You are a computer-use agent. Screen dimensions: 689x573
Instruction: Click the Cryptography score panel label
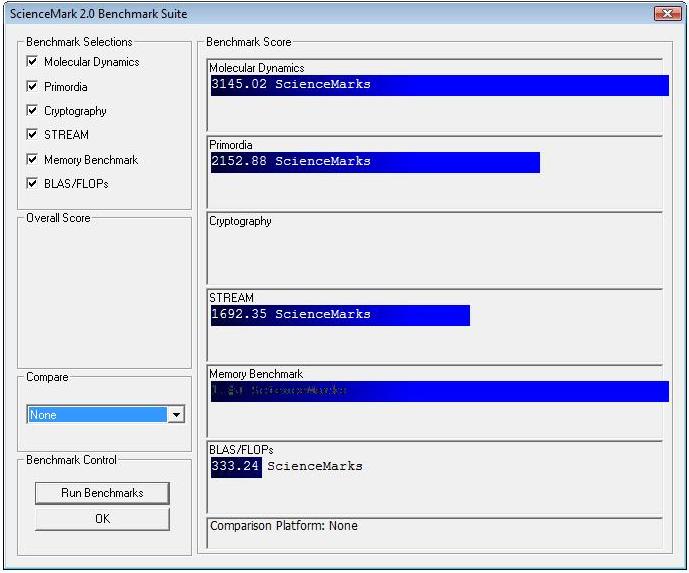(240, 221)
